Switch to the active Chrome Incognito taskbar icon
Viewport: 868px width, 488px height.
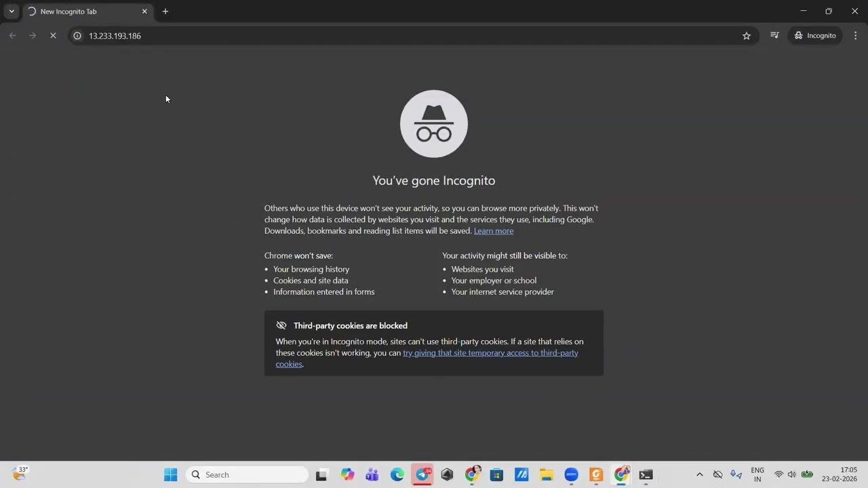click(x=621, y=475)
